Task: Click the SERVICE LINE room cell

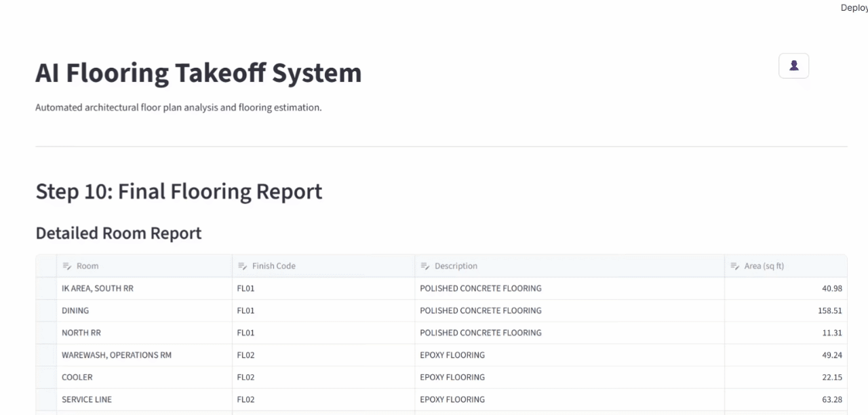Action: [x=144, y=399]
